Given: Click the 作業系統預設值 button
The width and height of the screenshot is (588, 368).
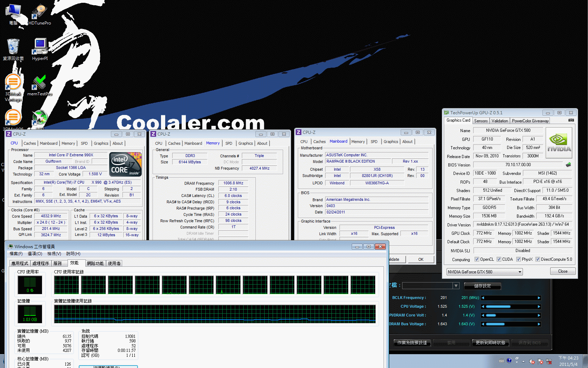Looking at the screenshot, I should (412, 343).
